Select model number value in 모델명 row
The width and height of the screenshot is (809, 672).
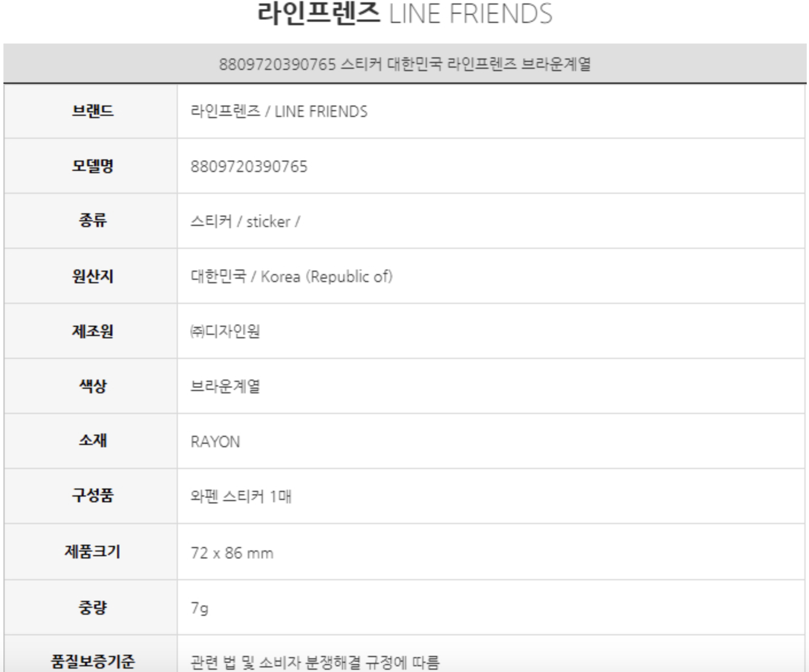click(x=249, y=167)
